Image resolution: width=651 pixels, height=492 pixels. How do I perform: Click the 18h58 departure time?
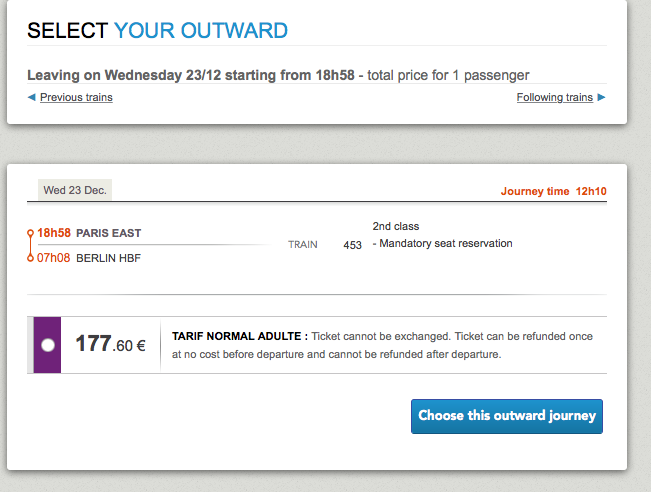click(54, 233)
